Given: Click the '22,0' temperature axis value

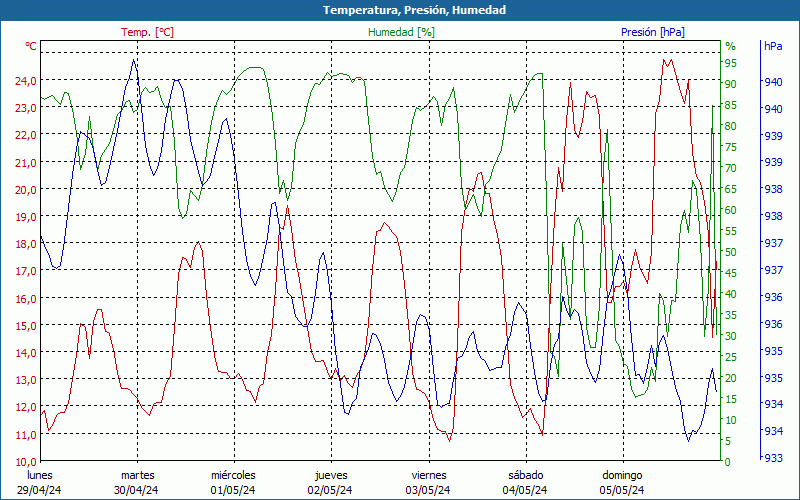Looking at the screenshot, I should pos(26,135).
